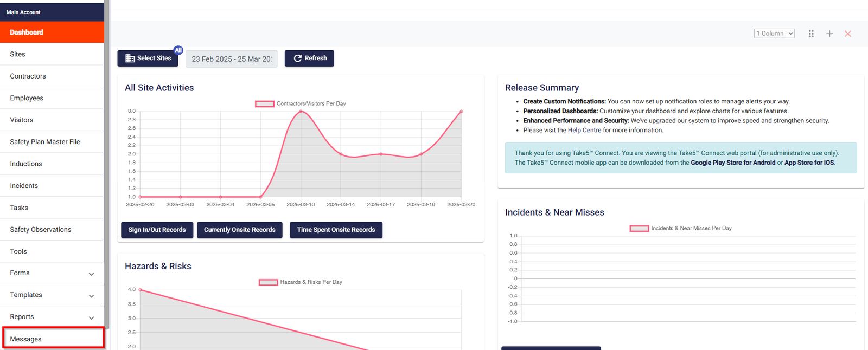Image resolution: width=868 pixels, height=350 pixels.
Task: Click the All Site Activities heading
Action: [159, 88]
